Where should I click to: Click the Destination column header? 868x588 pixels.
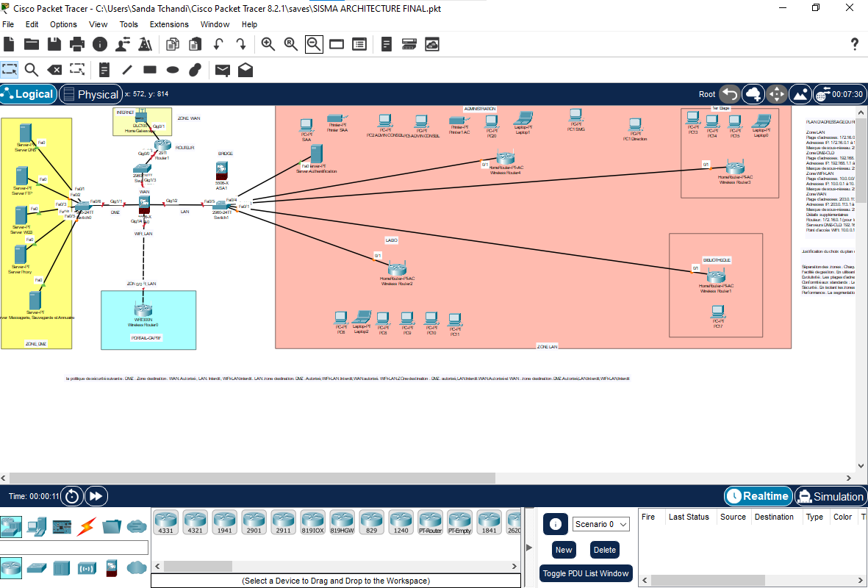774,517
